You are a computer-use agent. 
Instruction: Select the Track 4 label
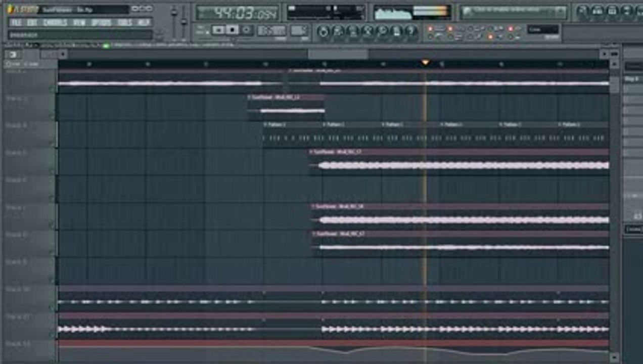tap(16, 125)
